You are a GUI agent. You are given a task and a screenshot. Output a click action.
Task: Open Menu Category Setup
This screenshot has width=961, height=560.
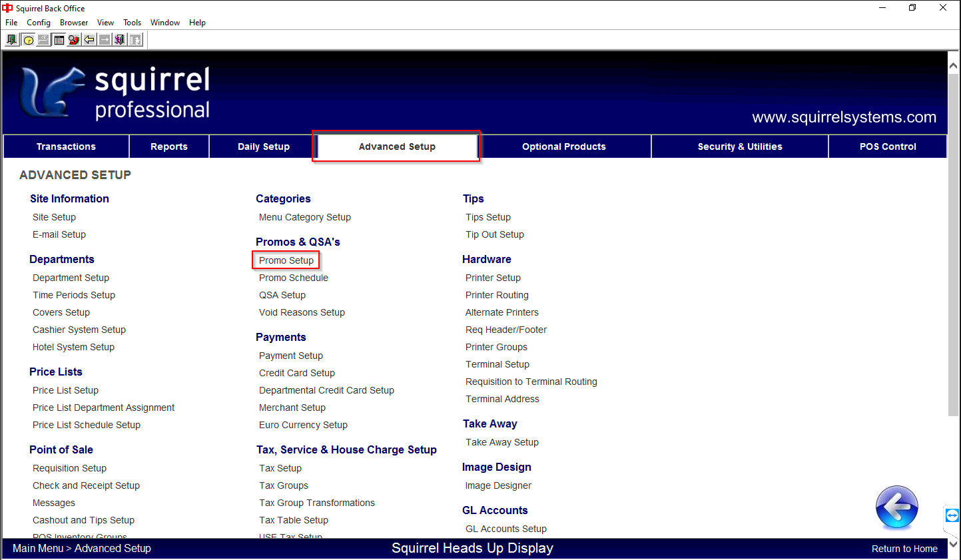305,217
